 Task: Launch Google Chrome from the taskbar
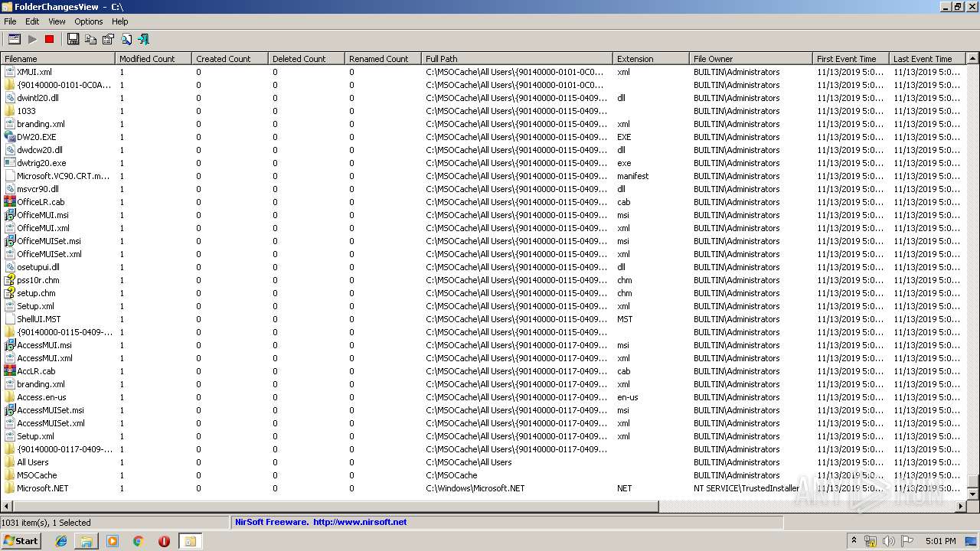pos(139,541)
